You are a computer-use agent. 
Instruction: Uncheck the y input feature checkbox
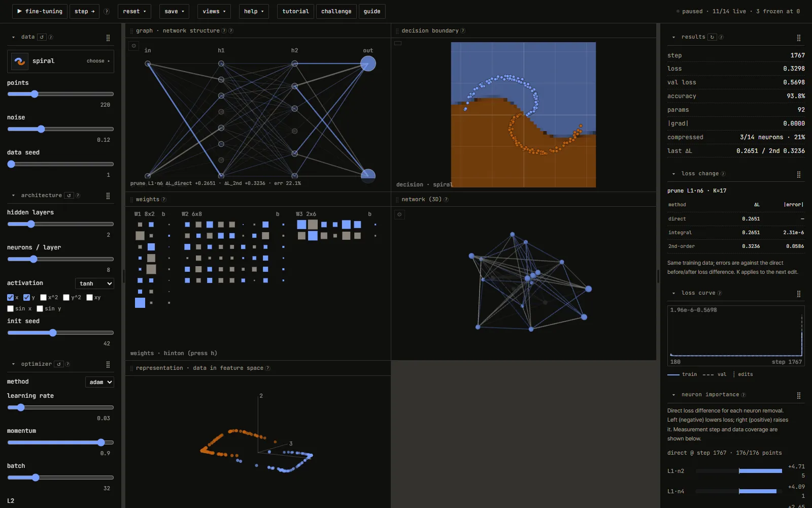[x=26, y=298]
